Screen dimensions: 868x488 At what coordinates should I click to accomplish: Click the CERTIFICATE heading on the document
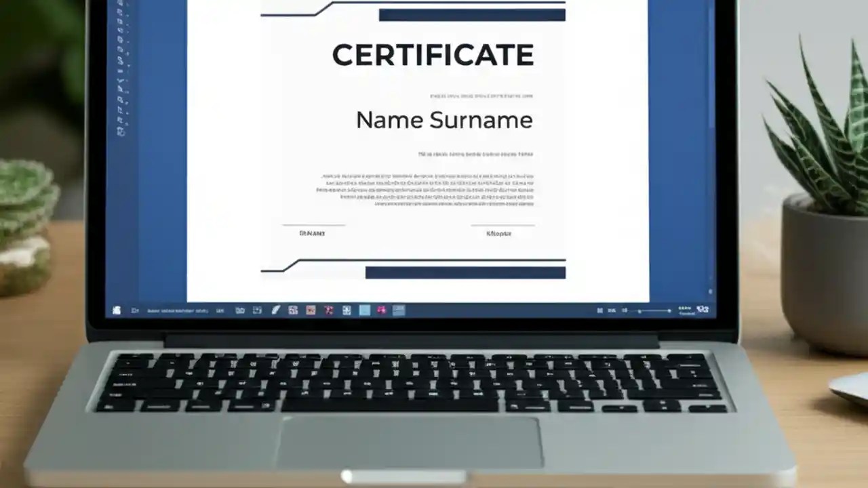pos(434,55)
